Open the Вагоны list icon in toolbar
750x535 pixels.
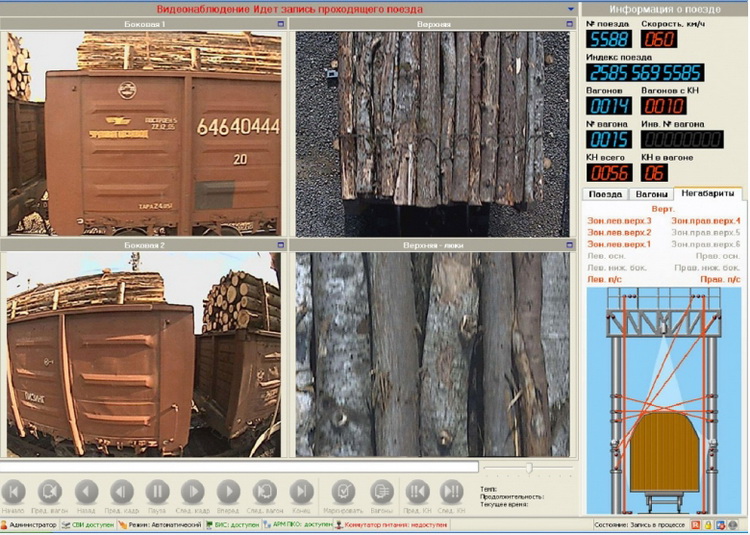(x=381, y=491)
